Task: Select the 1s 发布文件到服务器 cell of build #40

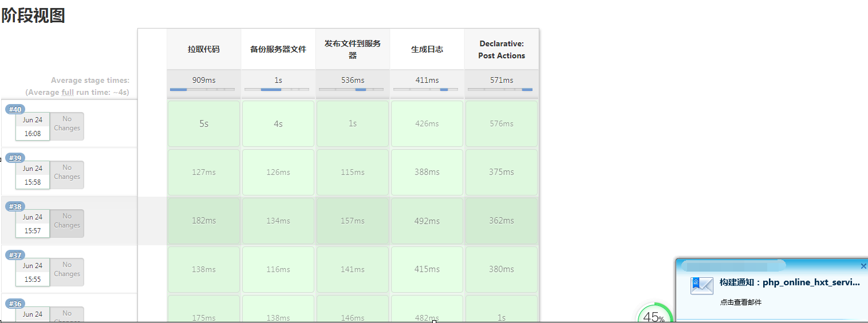Action: point(353,123)
